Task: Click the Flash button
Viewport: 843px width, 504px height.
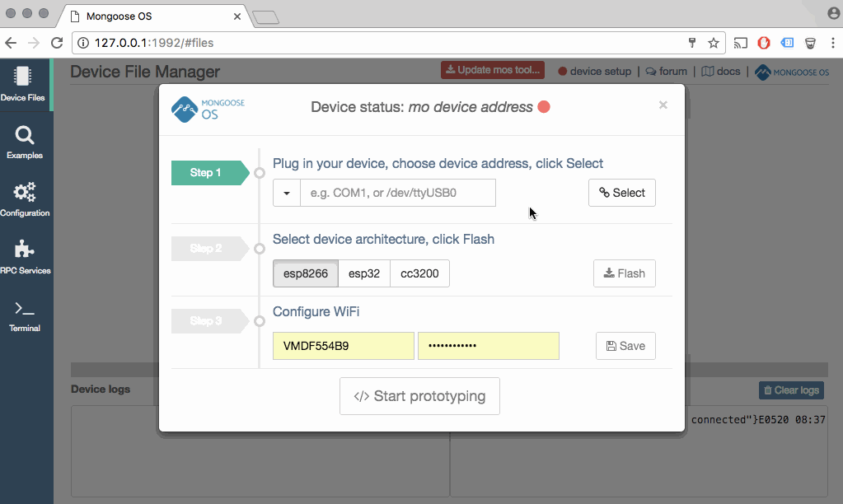Action: pos(624,273)
